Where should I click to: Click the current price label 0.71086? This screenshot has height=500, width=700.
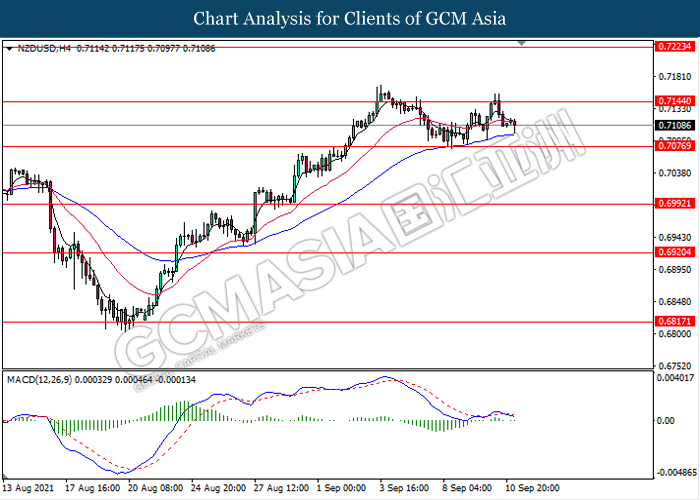point(675,125)
